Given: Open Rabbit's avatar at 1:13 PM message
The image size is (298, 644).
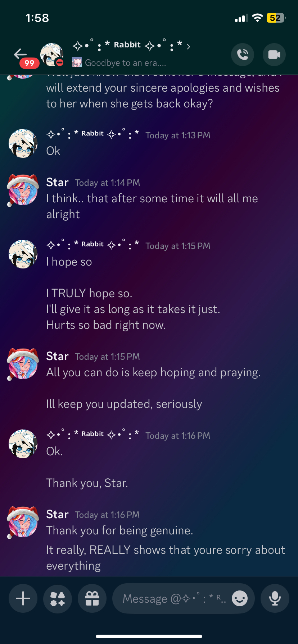Looking at the screenshot, I should point(23,143).
